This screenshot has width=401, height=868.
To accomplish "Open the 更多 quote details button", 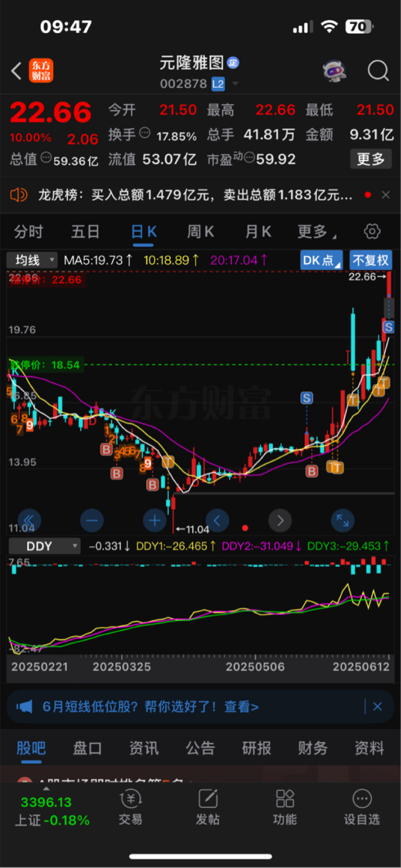I will point(371,159).
